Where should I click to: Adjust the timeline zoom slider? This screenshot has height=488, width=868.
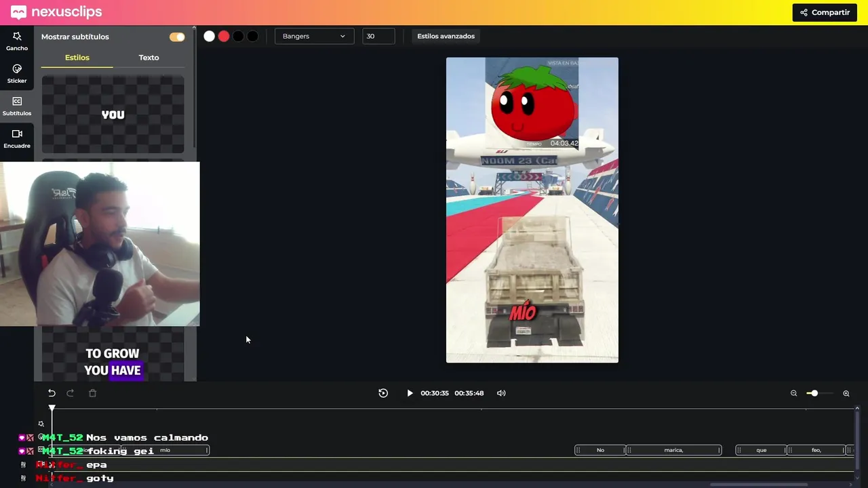(819, 393)
